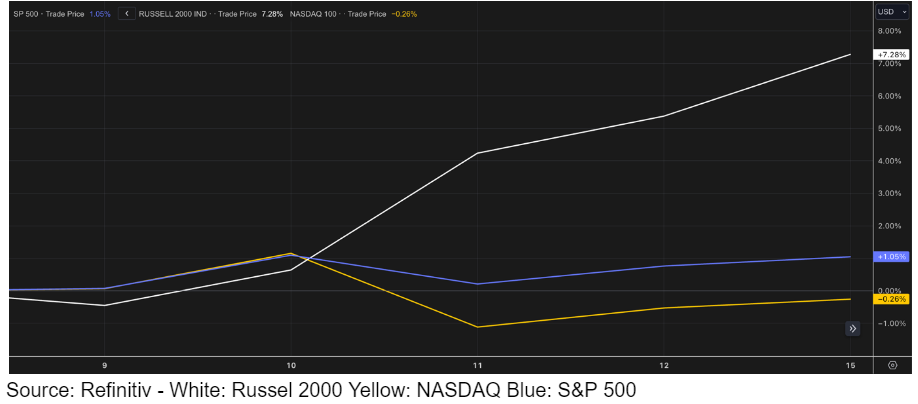
Task: Click the 7.28% Russell trade price value
Action: click(272, 14)
